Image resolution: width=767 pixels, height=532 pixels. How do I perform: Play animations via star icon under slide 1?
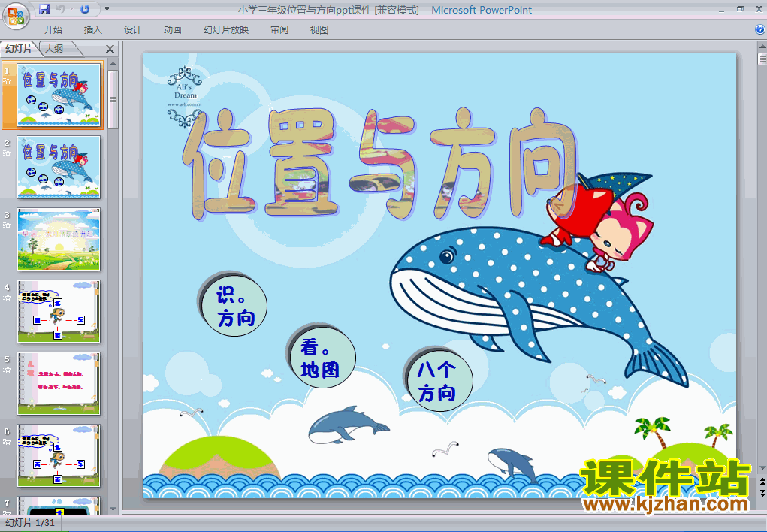[7, 80]
